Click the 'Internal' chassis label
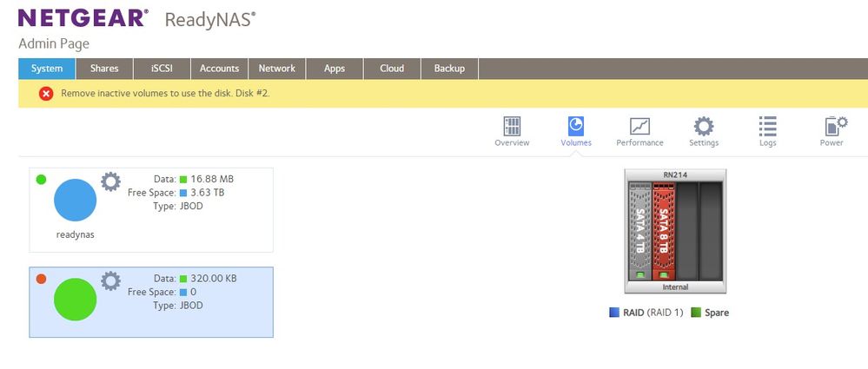The width and height of the screenshot is (868, 369). [x=675, y=287]
